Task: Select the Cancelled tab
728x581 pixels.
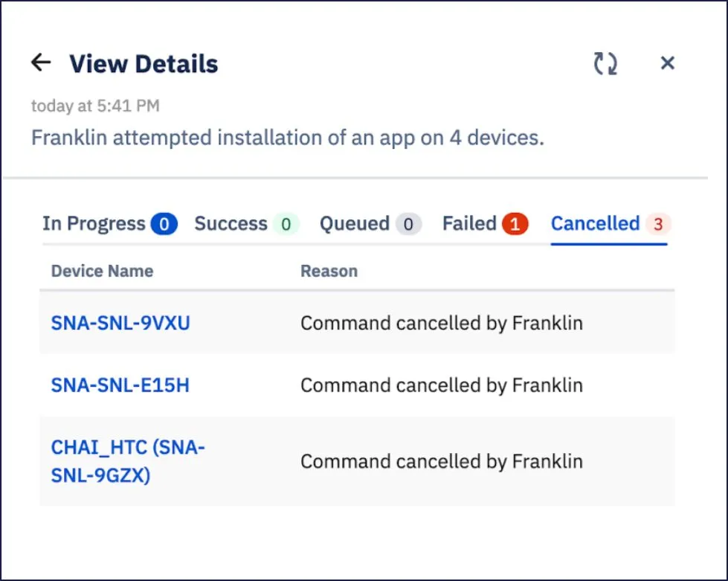Action: (x=611, y=224)
